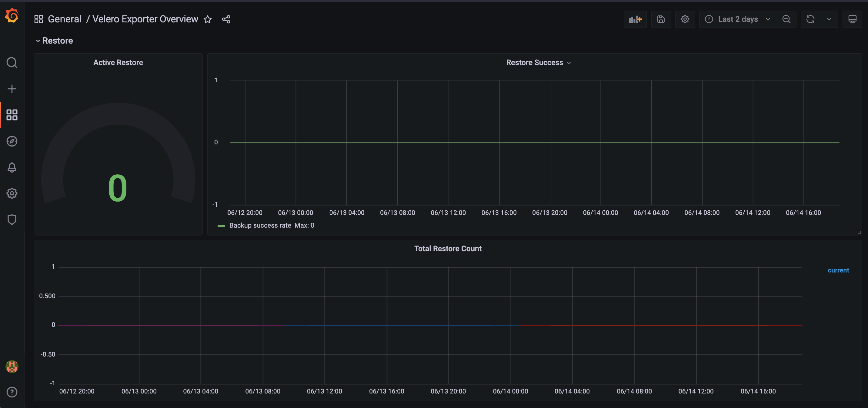Click the green Backup success rate swatch
Image resolution: width=868 pixels, height=408 pixels.
(221, 226)
